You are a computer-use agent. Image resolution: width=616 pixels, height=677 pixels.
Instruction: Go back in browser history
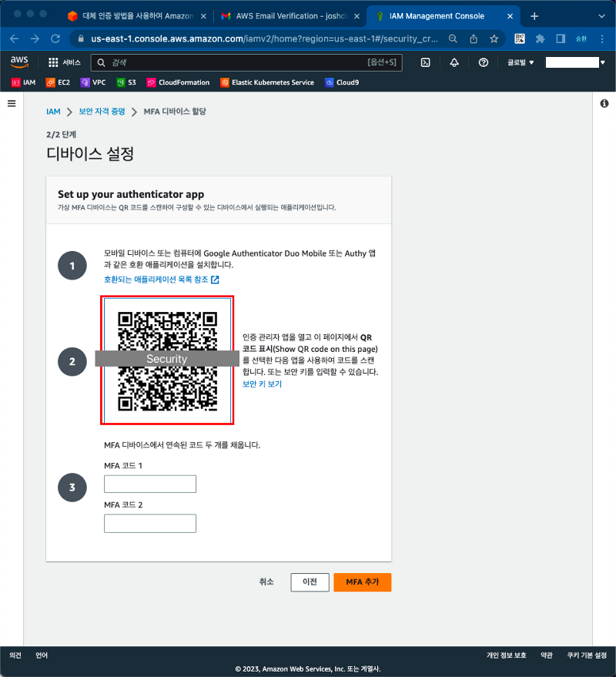click(15, 39)
